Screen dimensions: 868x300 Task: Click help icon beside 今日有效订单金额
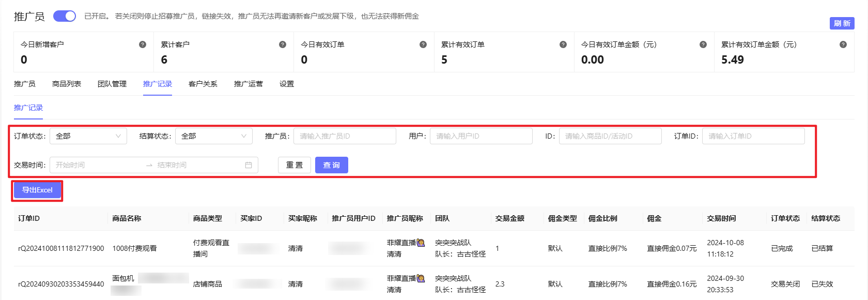coord(703,44)
